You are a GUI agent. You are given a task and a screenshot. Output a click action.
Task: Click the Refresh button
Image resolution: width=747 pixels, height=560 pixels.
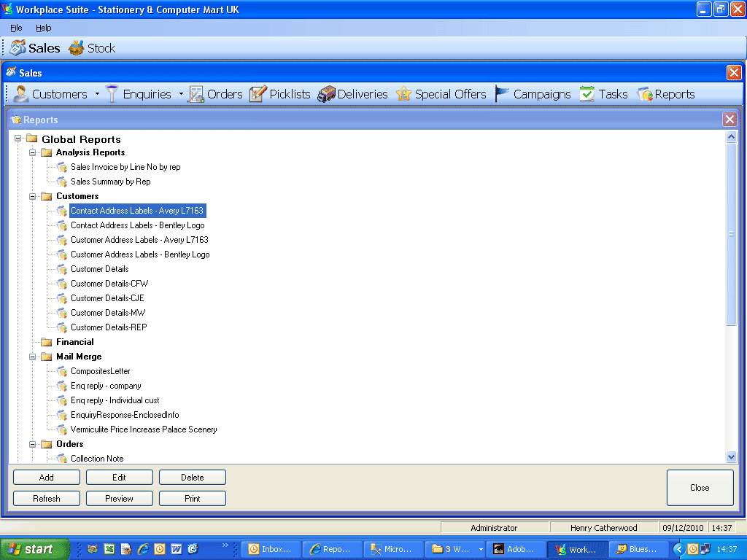coord(47,499)
